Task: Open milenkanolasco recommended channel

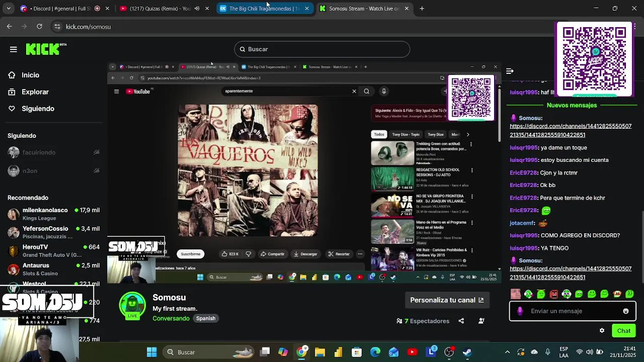Action: pyautogui.click(x=53, y=214)
